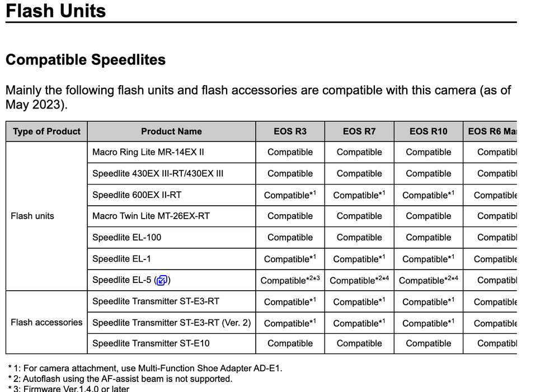Click the Product Name column header

point(171,131)
